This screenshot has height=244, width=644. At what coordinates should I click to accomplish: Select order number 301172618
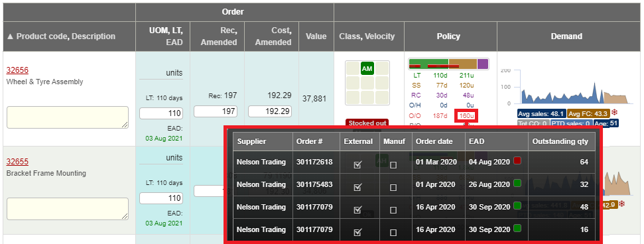(x=314, y=162)
